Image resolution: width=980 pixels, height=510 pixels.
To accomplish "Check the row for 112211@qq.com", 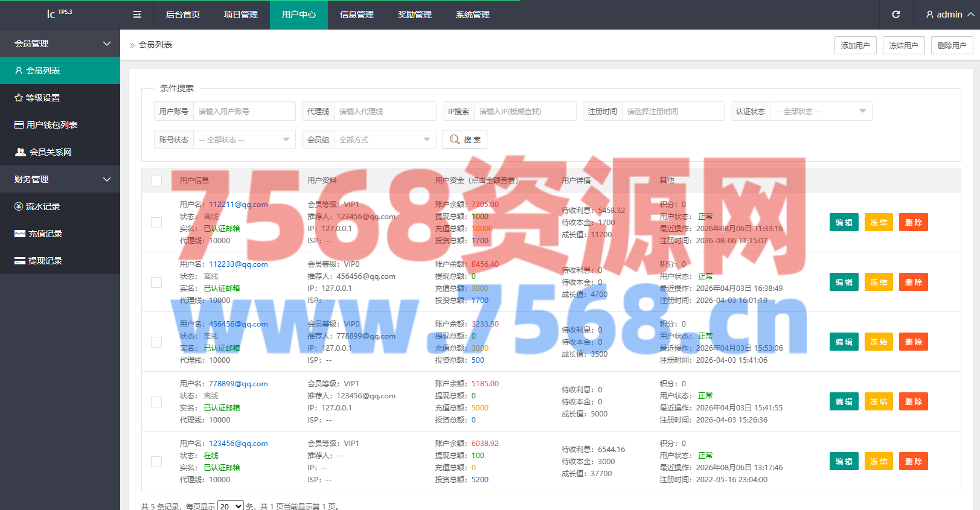I will point(156,223).
